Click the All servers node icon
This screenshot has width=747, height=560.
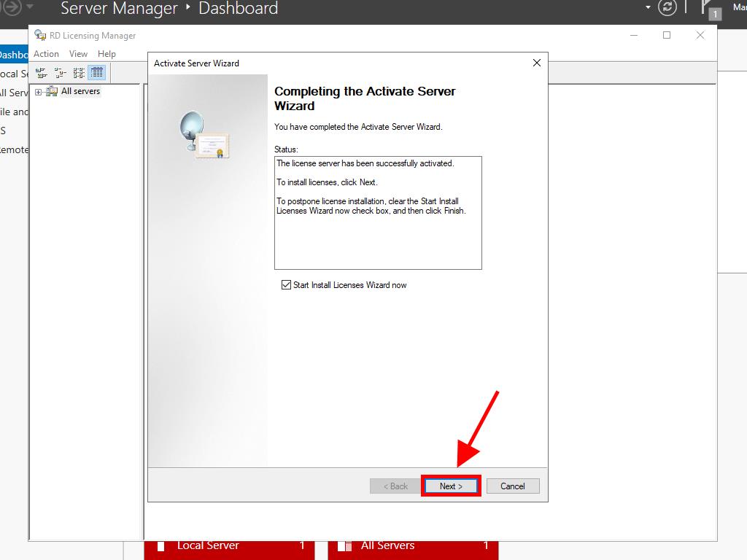[x=52, y=91]
